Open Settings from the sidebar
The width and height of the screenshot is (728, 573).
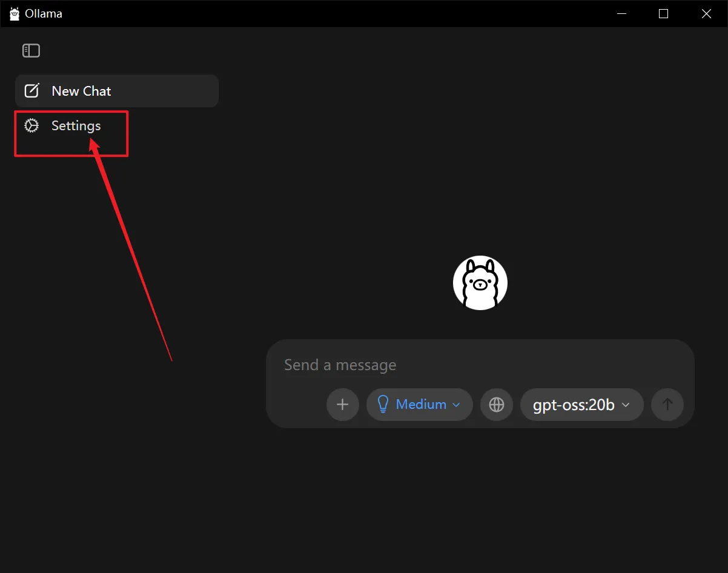tap(76, 125)
